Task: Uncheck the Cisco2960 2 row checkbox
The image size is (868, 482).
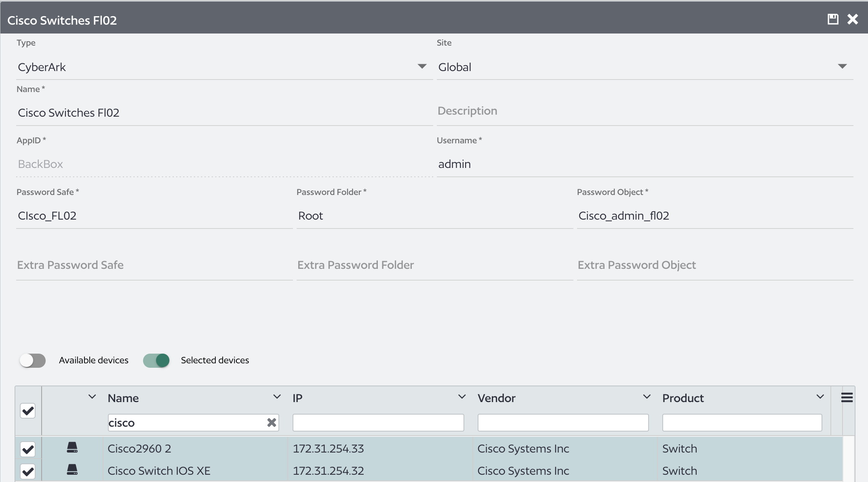Action: tap(27, 449)
